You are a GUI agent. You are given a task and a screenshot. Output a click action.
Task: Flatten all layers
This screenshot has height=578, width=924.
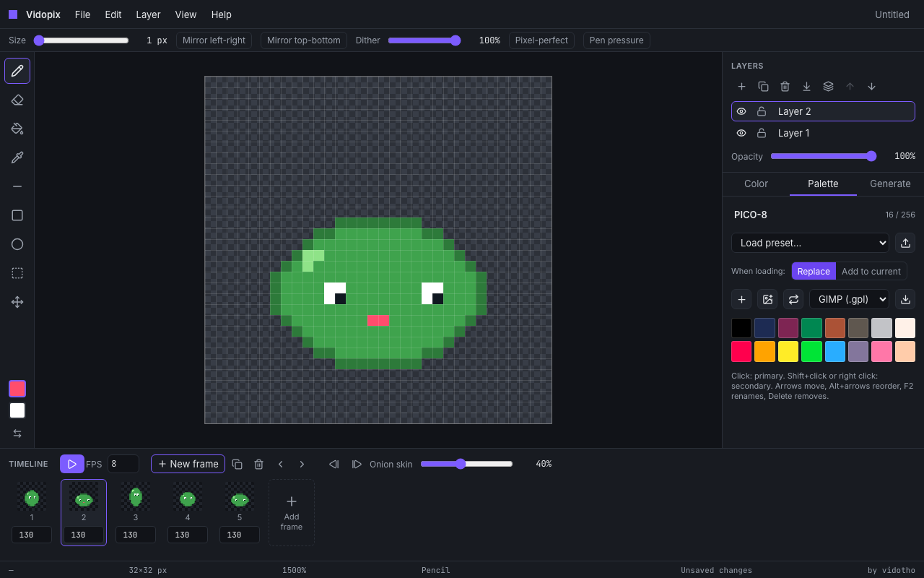coord(828,87)
